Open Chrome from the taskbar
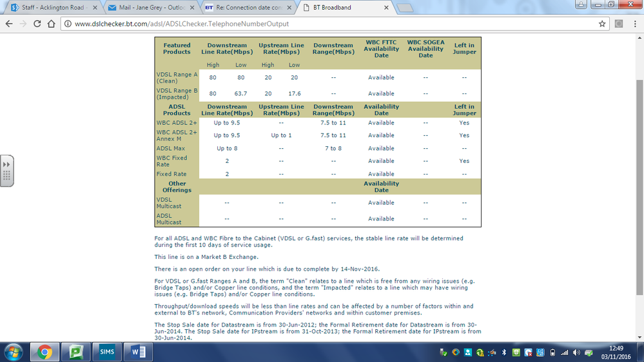 click(44, 352)
